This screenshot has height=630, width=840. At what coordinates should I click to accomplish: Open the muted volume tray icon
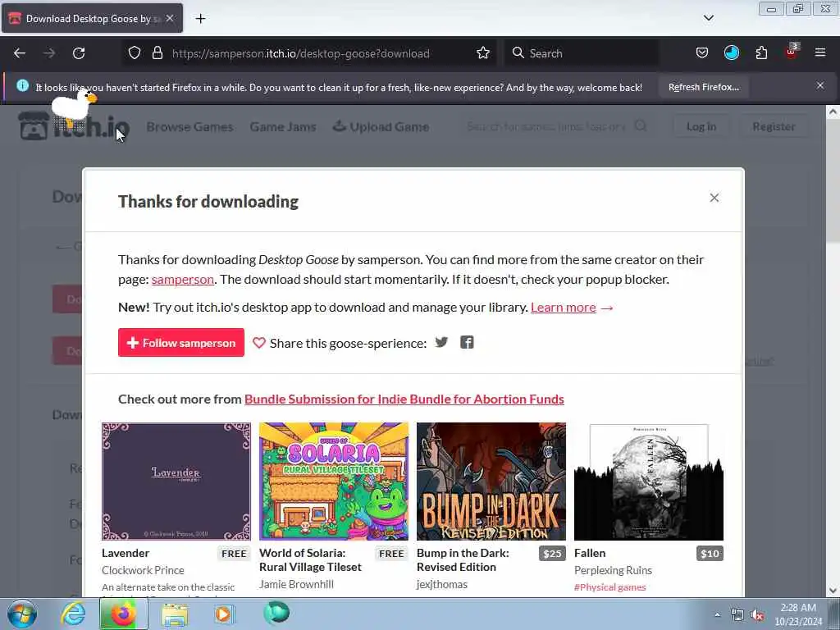click(x=757, y=615)
